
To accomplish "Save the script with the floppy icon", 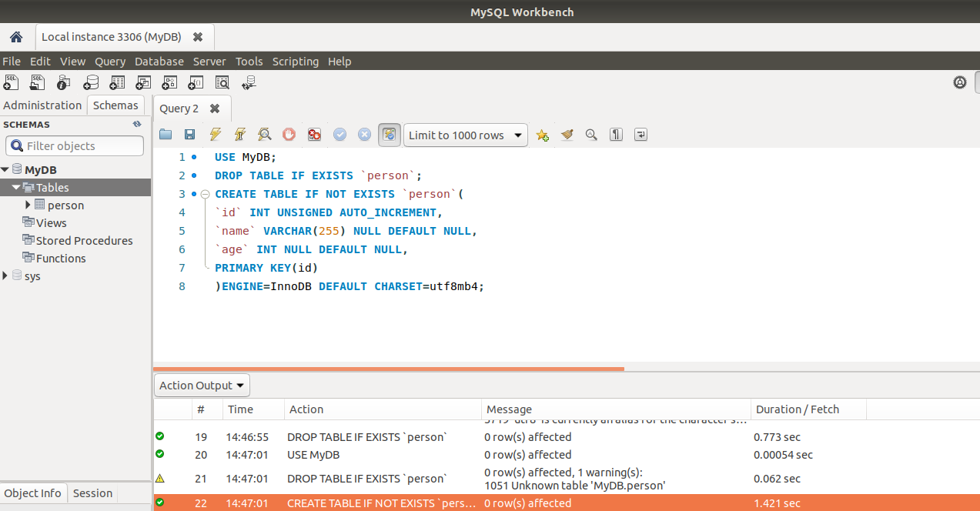I will point(189,135).
